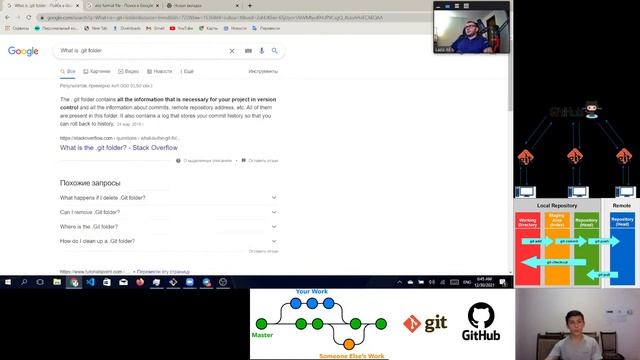This screenshot has width=640, height=360.
Task: Open the on-screen keyboard in the search box
Action: pos(248,51)
